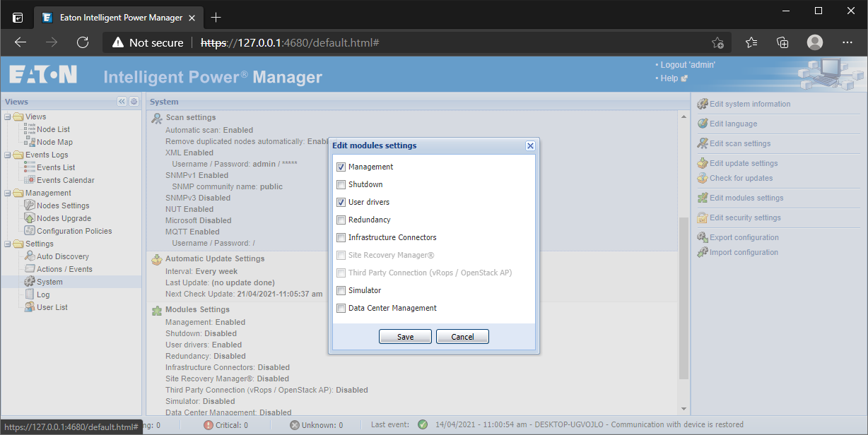Check the Infrastructure Connectors checkbox
This screenshot has height=435, width=868.
click(341, 238)
